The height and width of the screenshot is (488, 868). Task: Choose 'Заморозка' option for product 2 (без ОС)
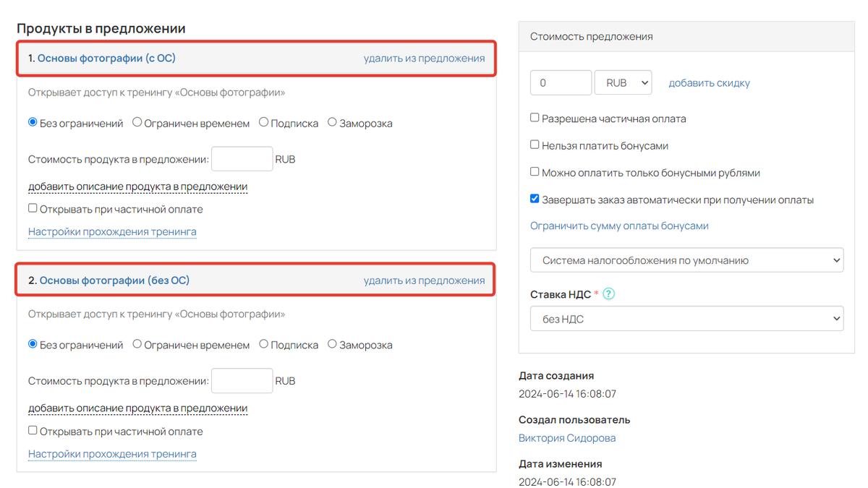[332, 344]
